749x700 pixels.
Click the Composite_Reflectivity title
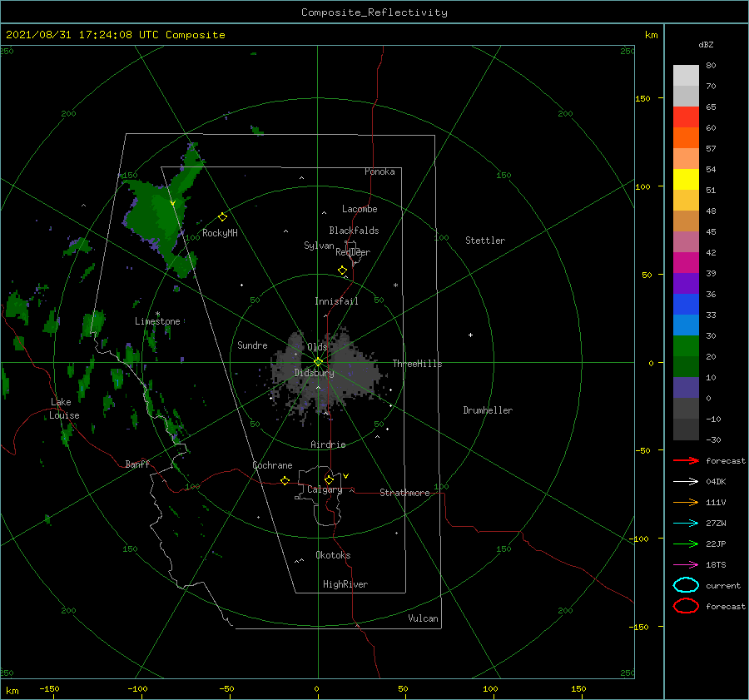374,12
